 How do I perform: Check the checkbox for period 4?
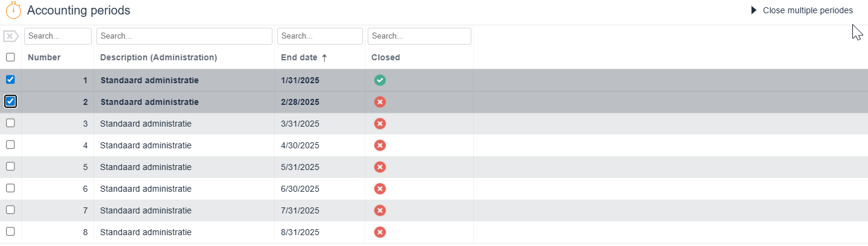[x=10, y=145]
